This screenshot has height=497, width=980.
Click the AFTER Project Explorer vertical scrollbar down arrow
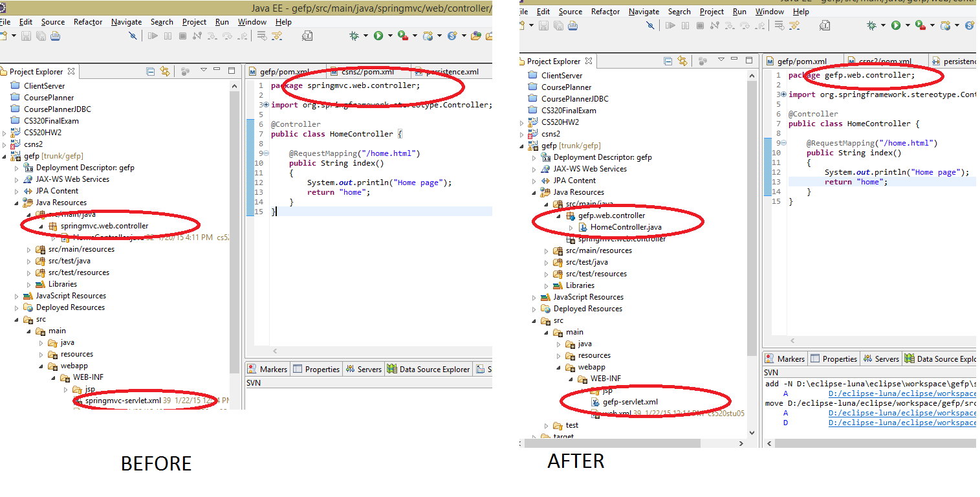(x=752, y=432)
